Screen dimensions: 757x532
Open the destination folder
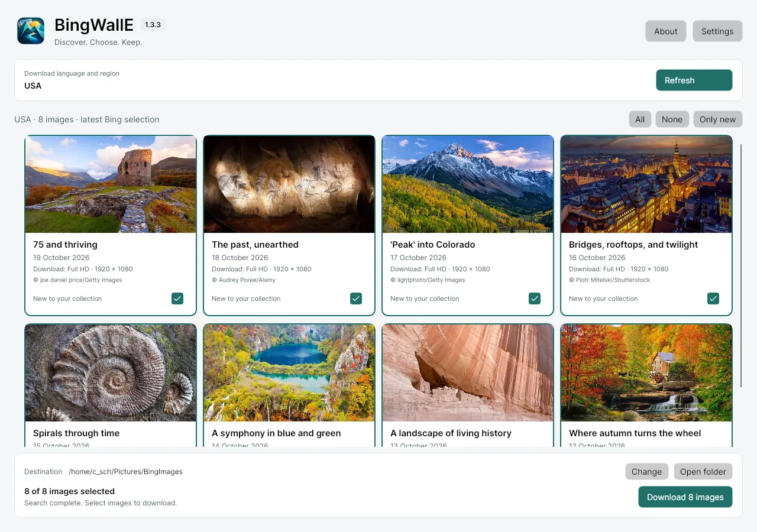(x=703, y=472)
